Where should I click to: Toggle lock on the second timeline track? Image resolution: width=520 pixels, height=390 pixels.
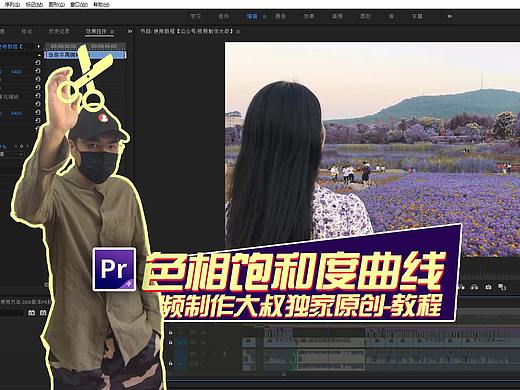coord(171,342)
